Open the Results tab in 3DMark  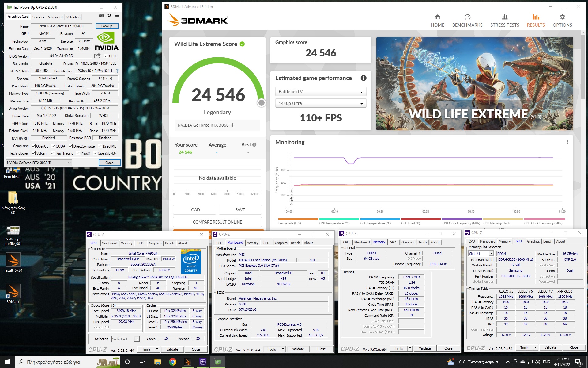(x=536, y=20)
